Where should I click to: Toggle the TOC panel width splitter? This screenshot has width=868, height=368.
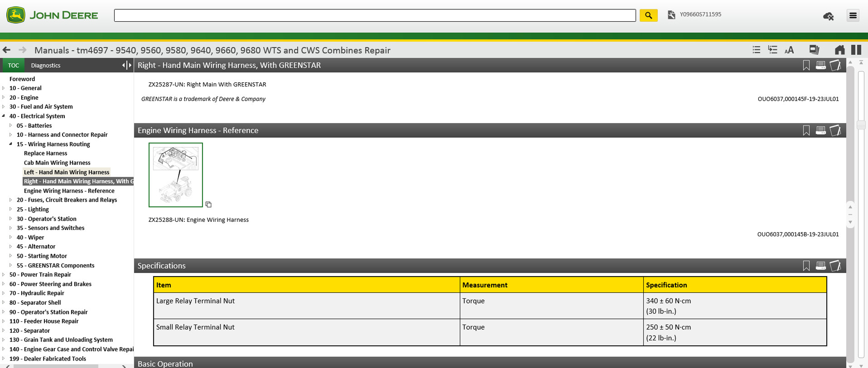point(127,65)
